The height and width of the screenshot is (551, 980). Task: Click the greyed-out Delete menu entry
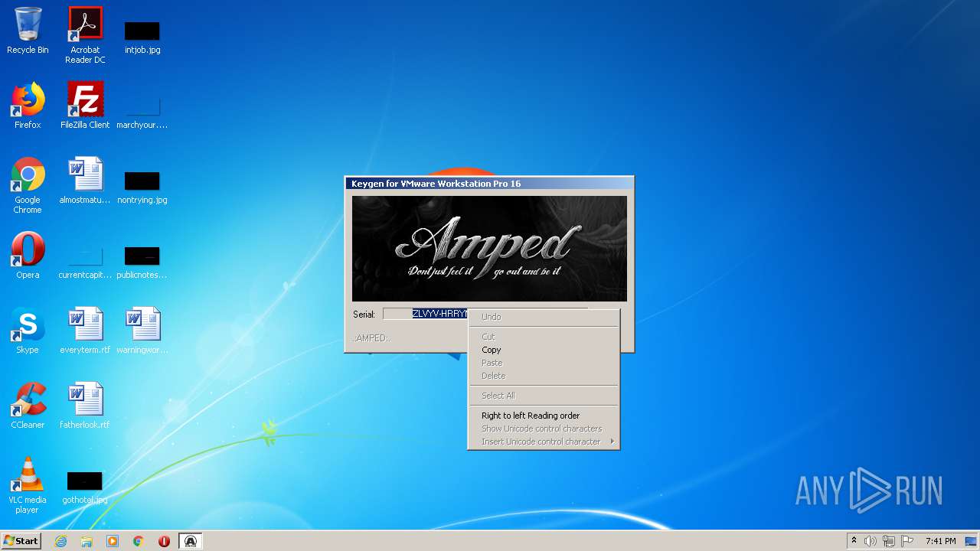[544, 376]
